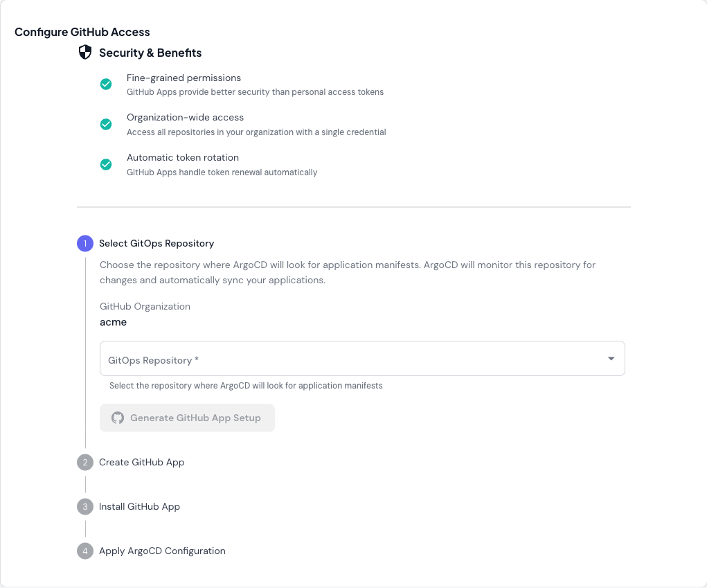This screenshot has height=588, width=707.
Task: Click the acme organization name
Action: (113, 322)
